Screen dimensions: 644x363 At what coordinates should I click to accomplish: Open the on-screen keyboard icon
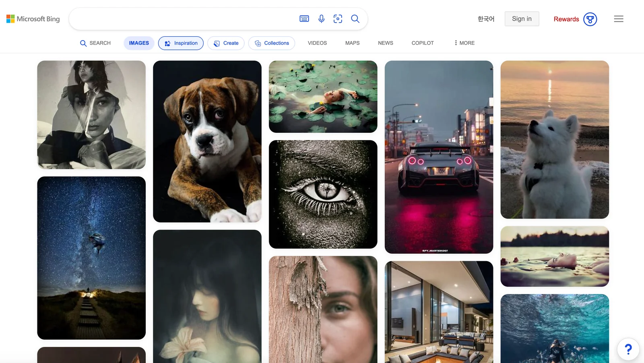pos(304,19)
